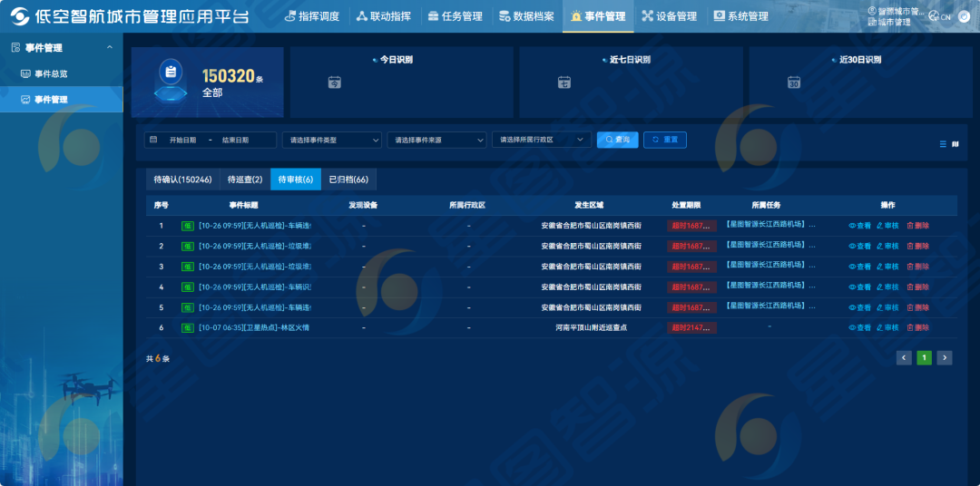The height and width of the screenshot is (486, 980).
Task: Open the 已归档(66) tab
Action: point(348,180)
